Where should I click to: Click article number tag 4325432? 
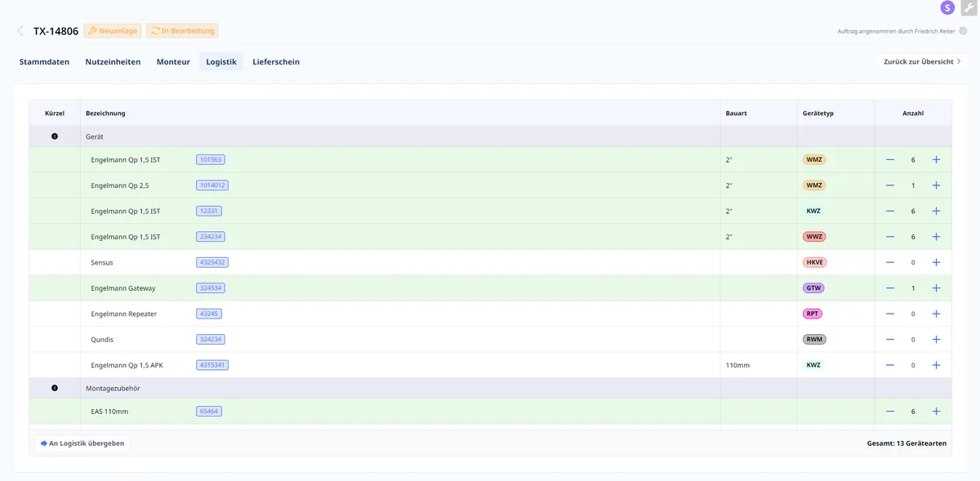[x=212, y=262]
